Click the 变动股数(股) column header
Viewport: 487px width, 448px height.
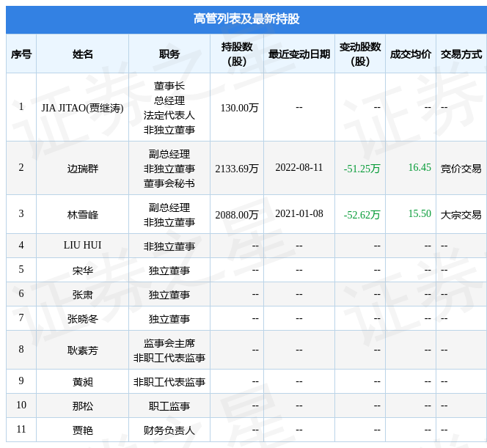pyautogui.click(x=360, y=54)
